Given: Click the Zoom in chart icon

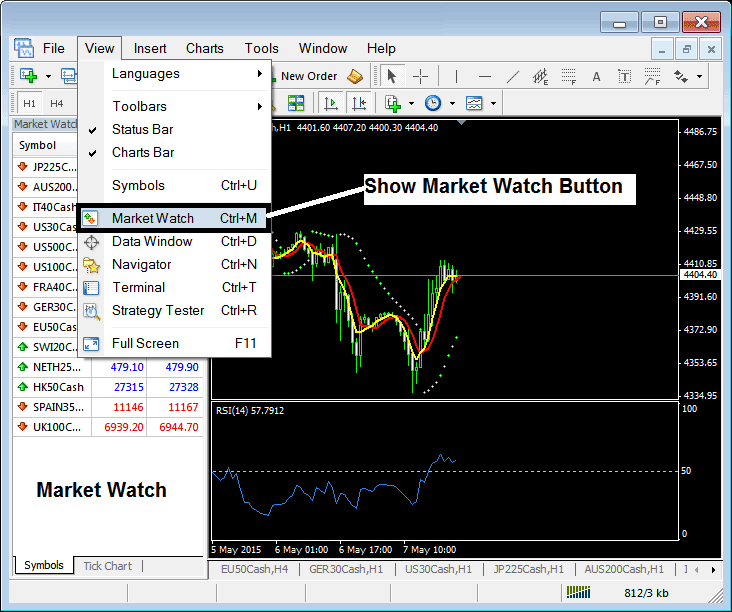Looking at the screenshot, I should (272, 103).
